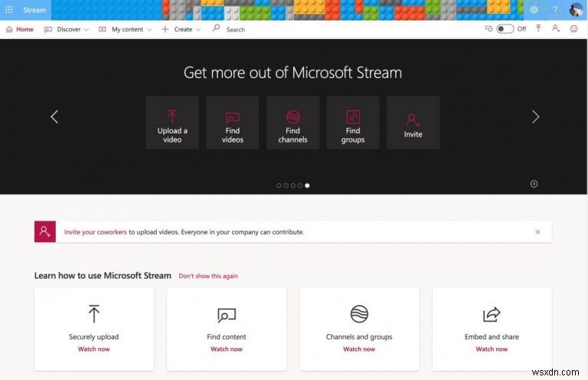Show the previous carousel slide
The width and height of the screenshot is (588, 380).
pyautogui.click(x=55, y=116)
